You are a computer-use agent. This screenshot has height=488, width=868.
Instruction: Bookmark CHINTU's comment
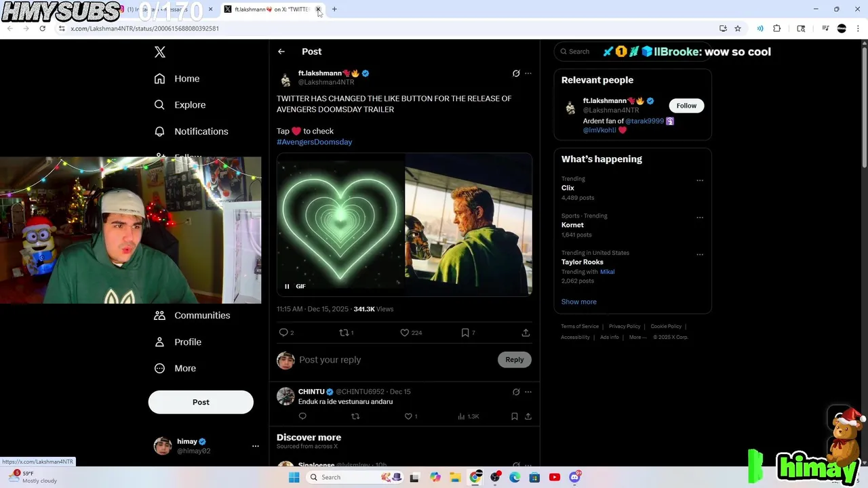click(515, 416)
